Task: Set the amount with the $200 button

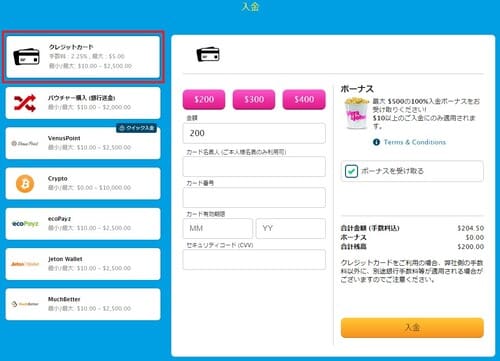Action: point(204,99)
